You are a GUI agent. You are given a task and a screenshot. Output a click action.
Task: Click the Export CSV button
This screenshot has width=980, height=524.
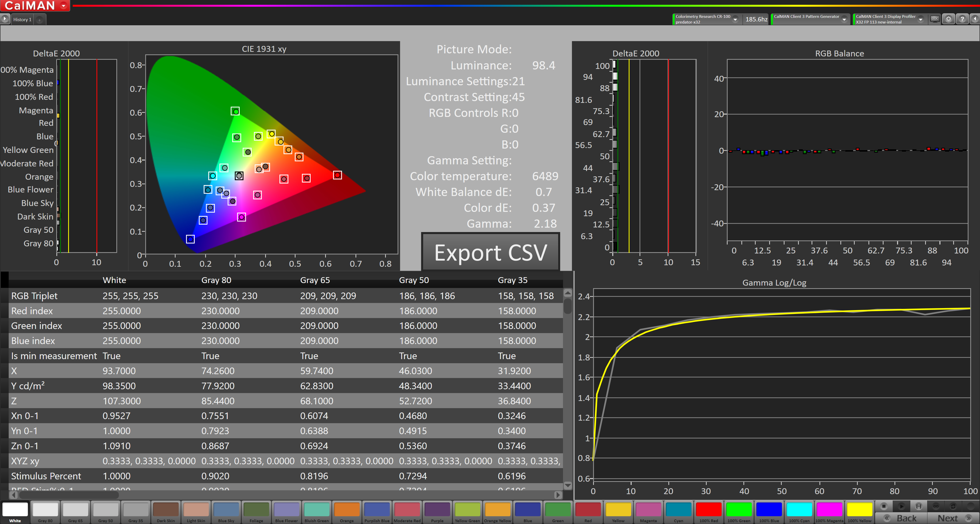tap(490, 252)
